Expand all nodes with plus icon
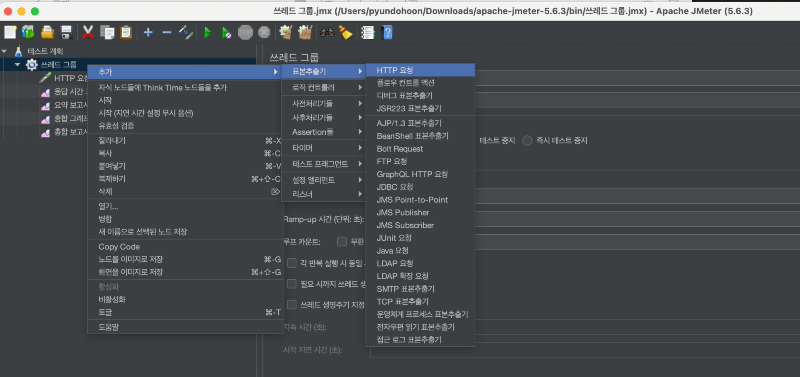 (148, 33)
